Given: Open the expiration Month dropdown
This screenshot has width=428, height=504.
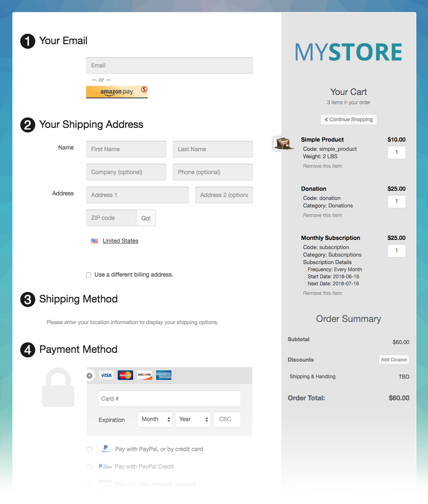Looking at the screenshot, I should coord(155,419).
